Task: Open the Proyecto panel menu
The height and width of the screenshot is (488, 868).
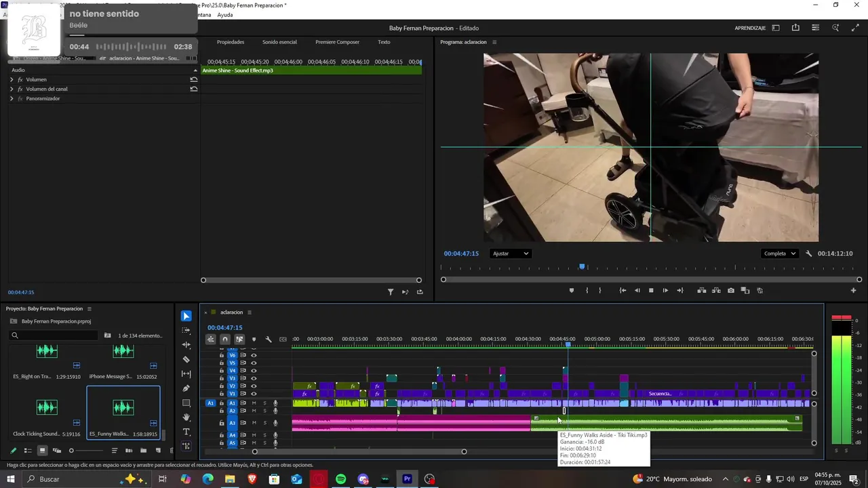Action: pyautogui.click(x=89, y=308)
